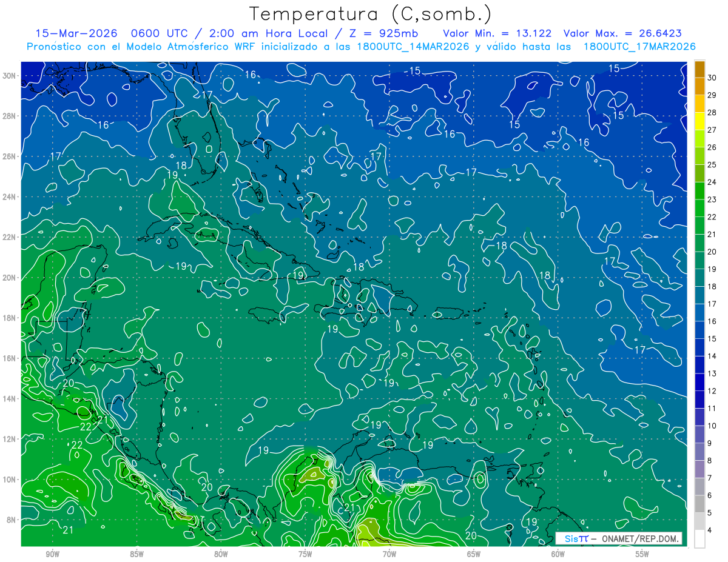Click the color bar tick label "27"

[x=712, y=129]
